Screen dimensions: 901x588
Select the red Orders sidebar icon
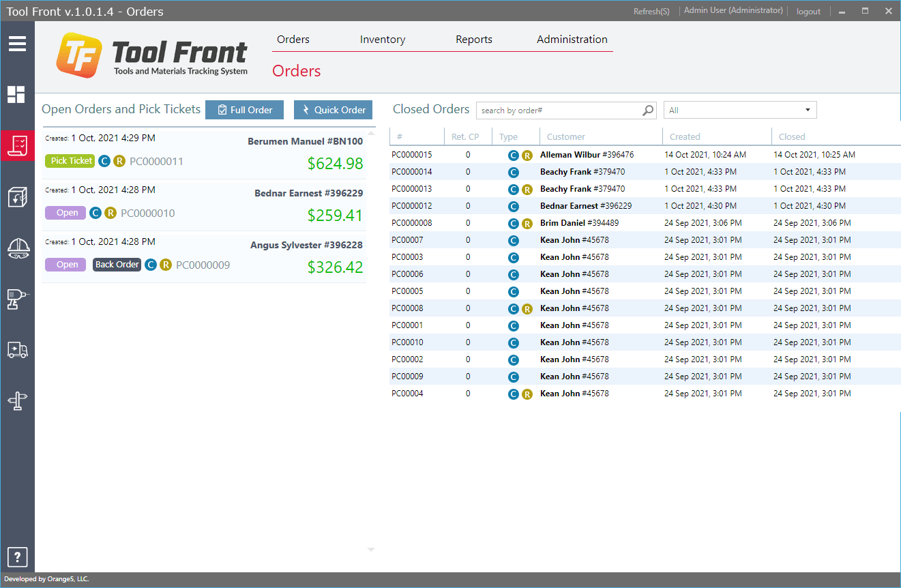click(x=17, y=145)
